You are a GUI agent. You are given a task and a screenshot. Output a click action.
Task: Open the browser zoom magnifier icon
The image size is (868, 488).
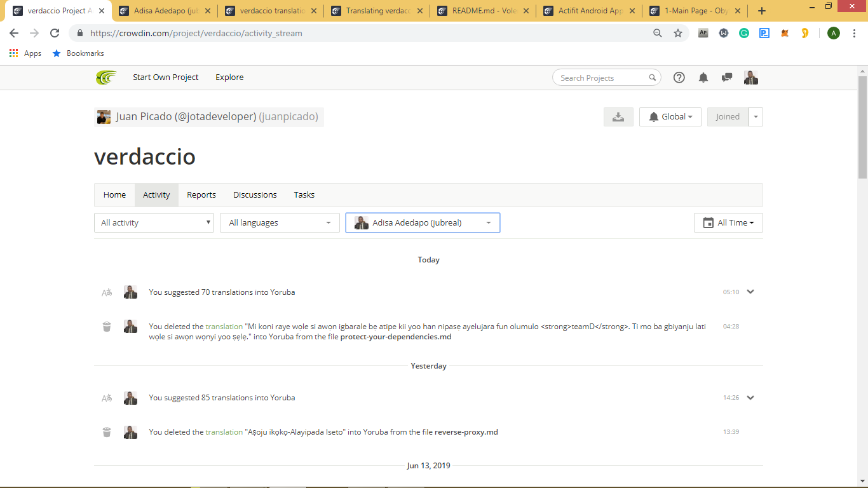[658, 33]
